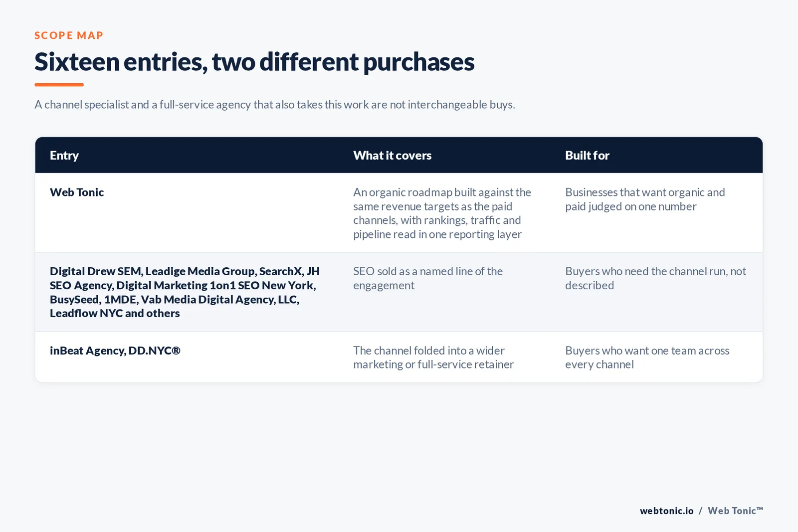Click the Web Tonic™ footer brand text
Image resolution: width=798 pixels, height=532 pixels.
coord(736,511)
